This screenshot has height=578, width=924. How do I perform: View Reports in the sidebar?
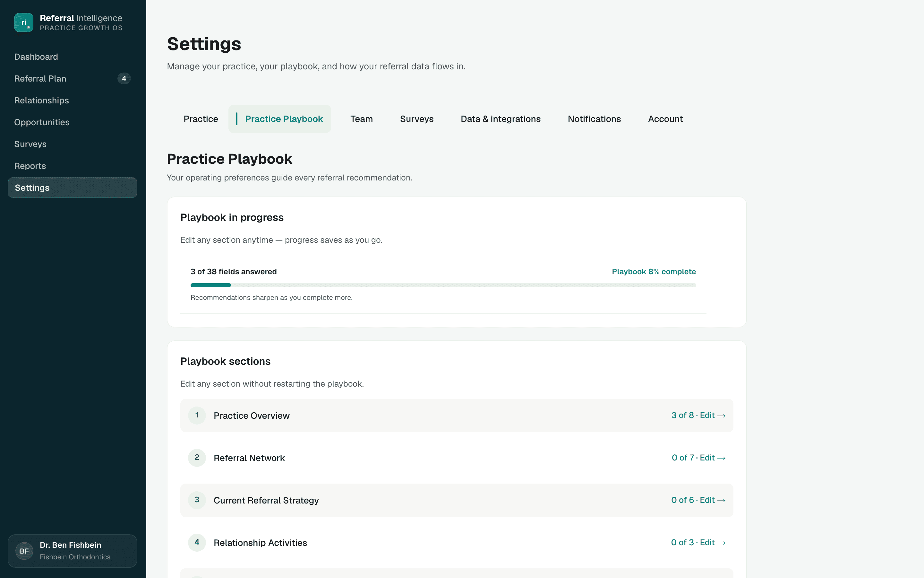point(73,165)
